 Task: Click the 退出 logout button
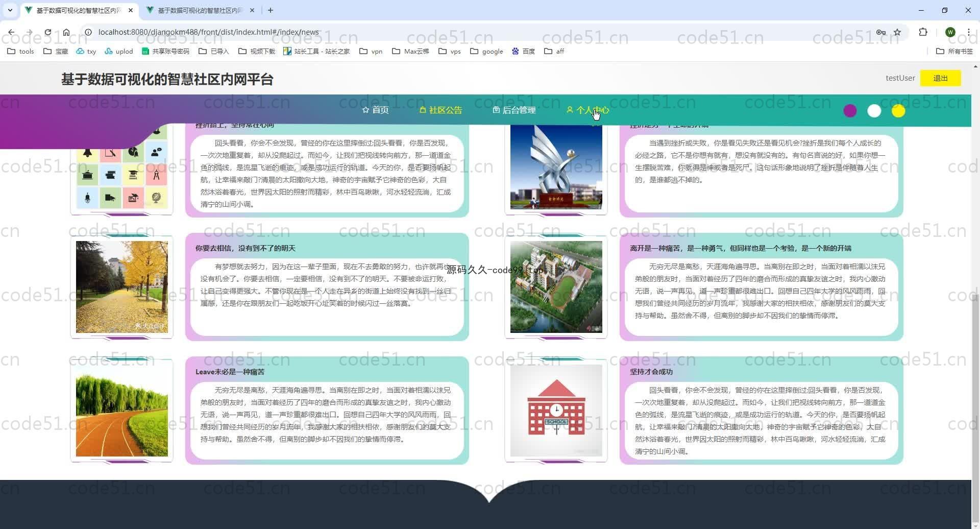[940, 78]
